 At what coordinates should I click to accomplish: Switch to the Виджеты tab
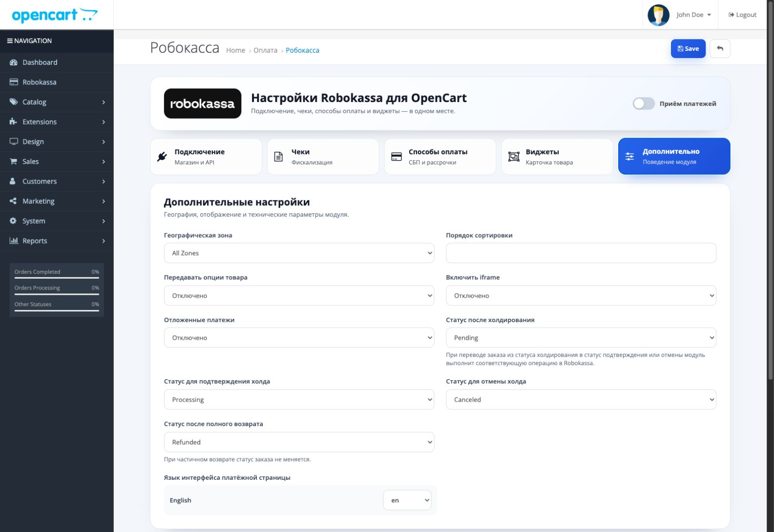(557, 157)
